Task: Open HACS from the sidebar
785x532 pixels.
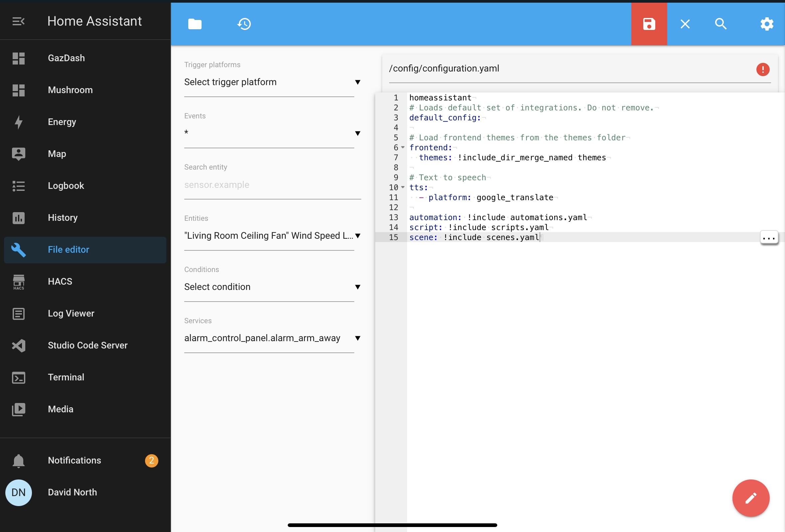Action: point(60,281)
